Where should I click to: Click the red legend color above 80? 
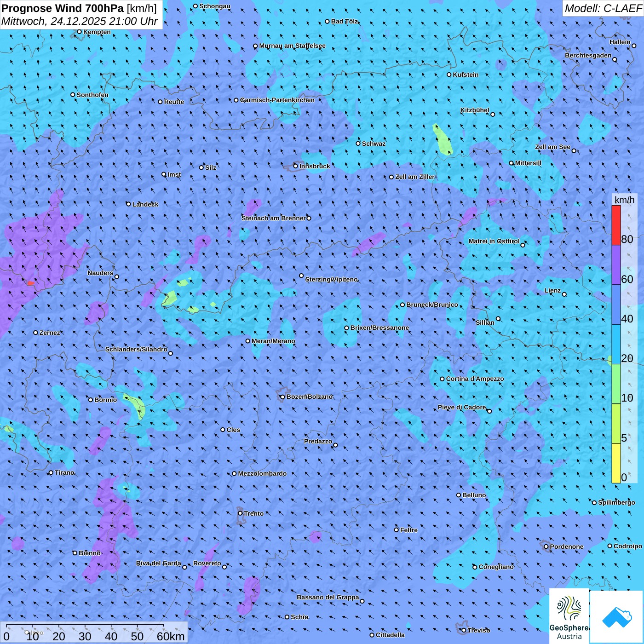click(x=616, y=225)
